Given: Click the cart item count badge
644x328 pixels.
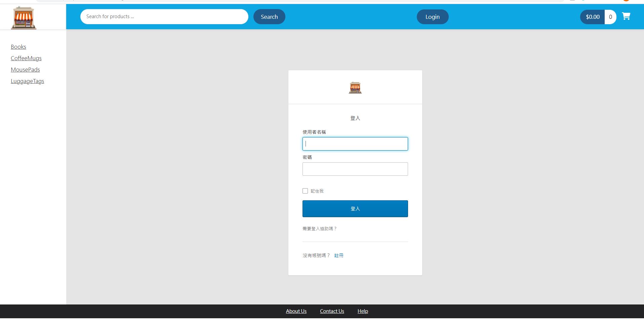Looking at the screenshot, I should (610, 16).
